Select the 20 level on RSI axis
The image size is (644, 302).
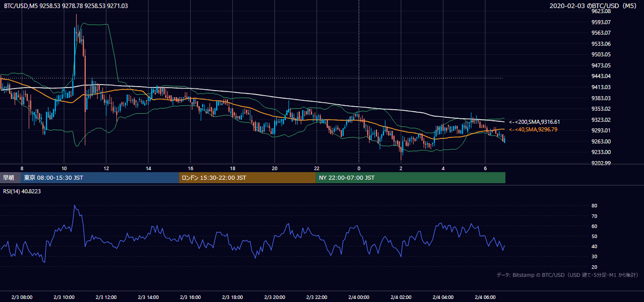[595, 267]
